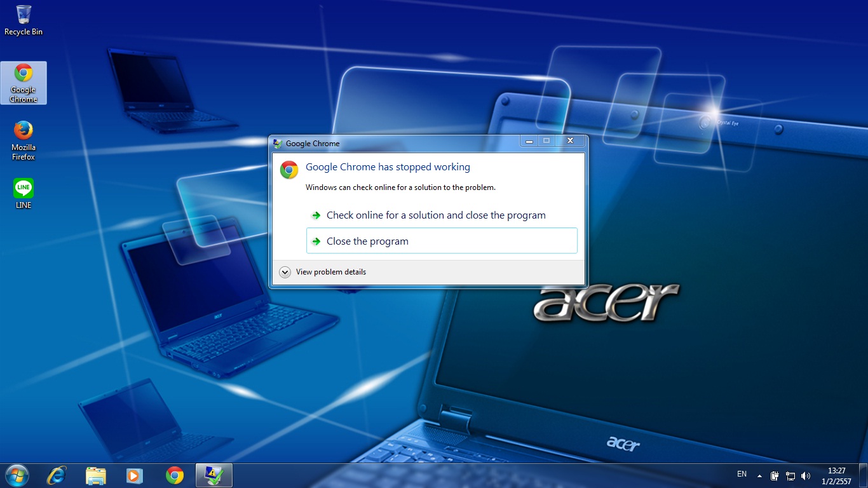Click the 'Google Chrome' dialog title text

click(x=313, y=144)
